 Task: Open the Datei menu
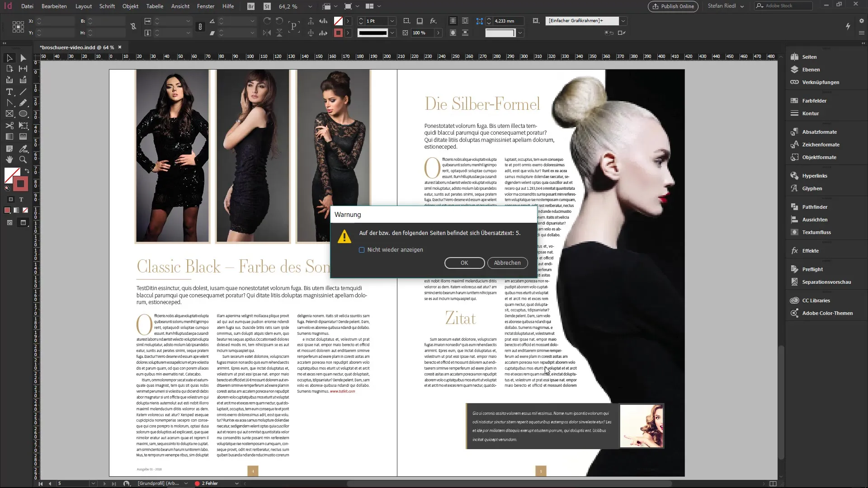click(27, 6)
